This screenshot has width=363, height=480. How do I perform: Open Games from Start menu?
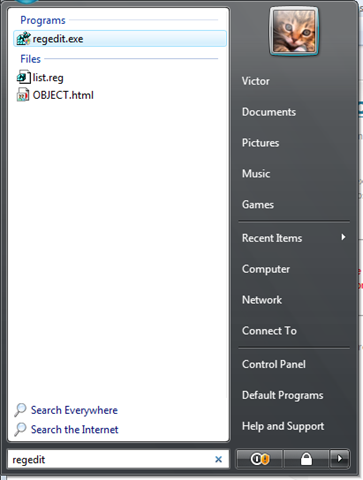258,204
